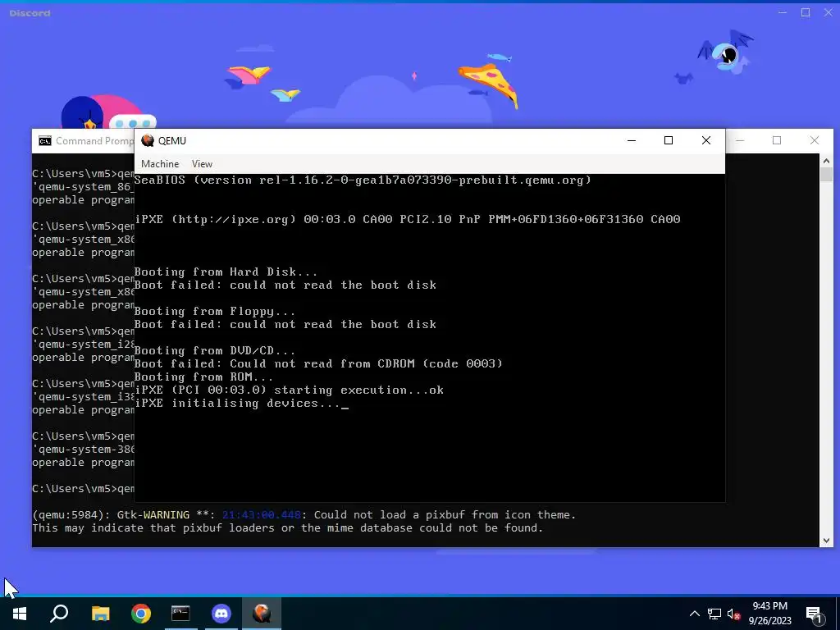Close the Discord window

pyautogui.click(x=829, y=12)
